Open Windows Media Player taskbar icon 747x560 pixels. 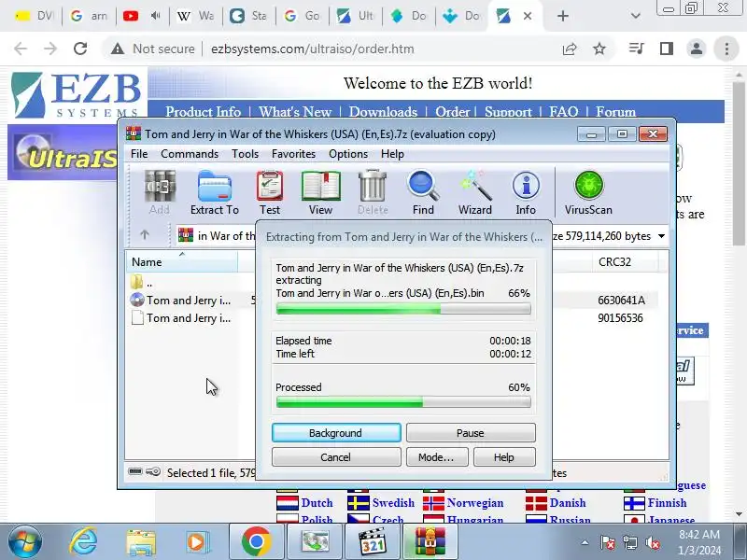click(196, 542)
